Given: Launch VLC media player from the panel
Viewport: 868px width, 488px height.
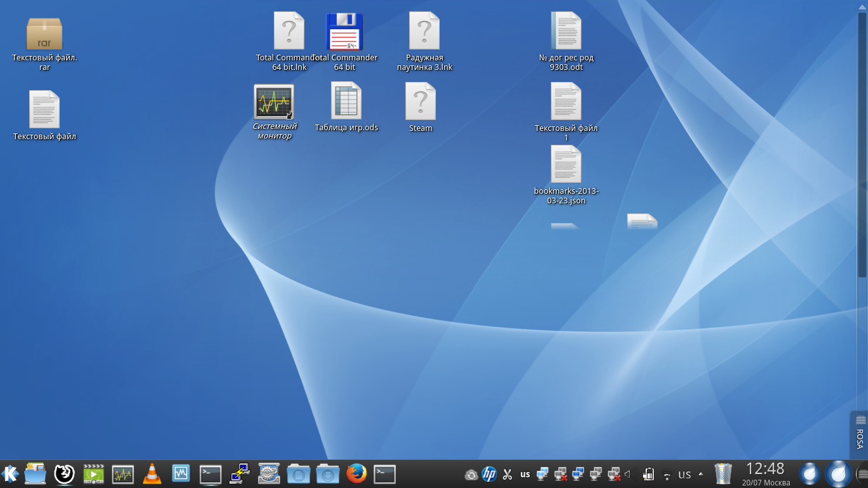Looking at the screenshot, I should [152, 474].
